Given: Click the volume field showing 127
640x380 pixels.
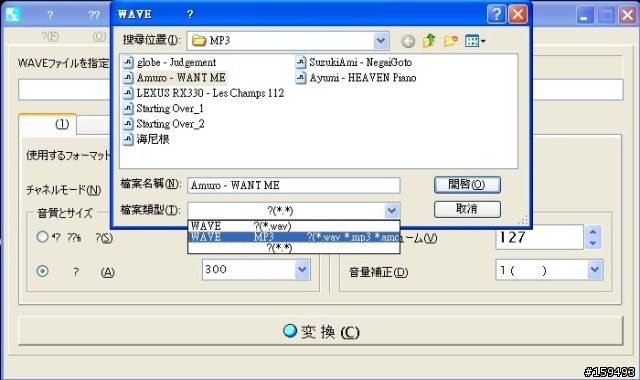Looking at the screenshot, I should pyautogui.click(x=540, y=237).
